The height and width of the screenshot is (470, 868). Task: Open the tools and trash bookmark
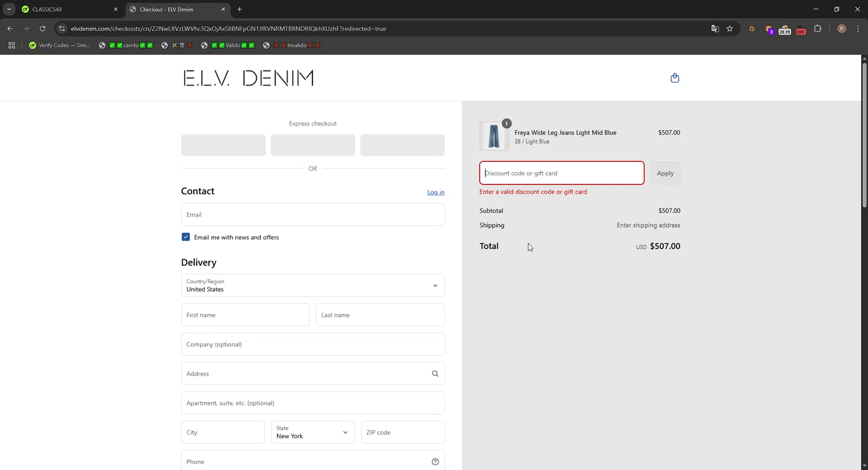176,45
